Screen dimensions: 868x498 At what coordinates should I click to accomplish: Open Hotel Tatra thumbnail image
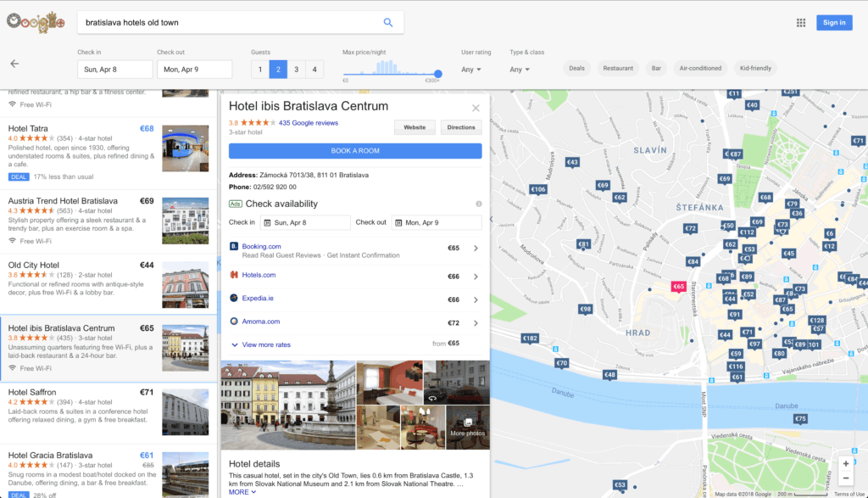tap(186, 148)
